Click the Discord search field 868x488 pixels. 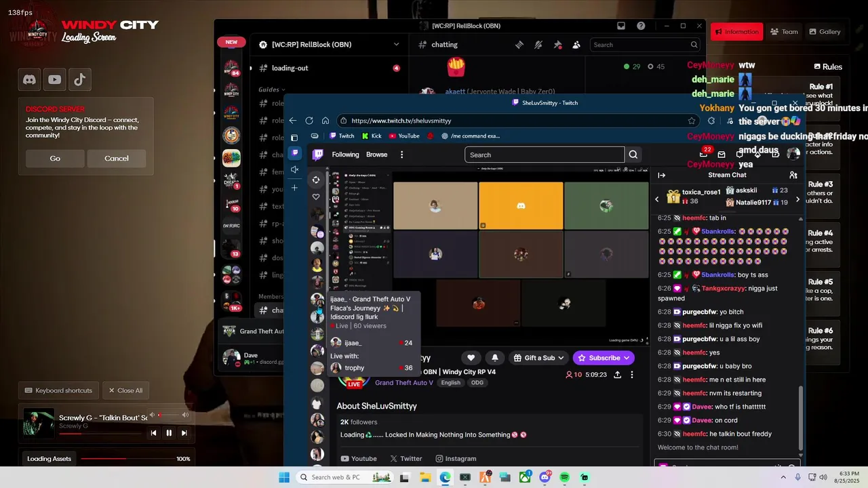(x=645, y=45)
